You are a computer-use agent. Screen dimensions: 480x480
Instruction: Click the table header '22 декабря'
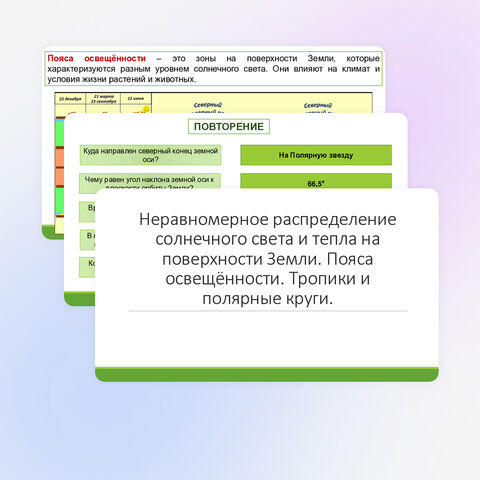tap(70, 99)
